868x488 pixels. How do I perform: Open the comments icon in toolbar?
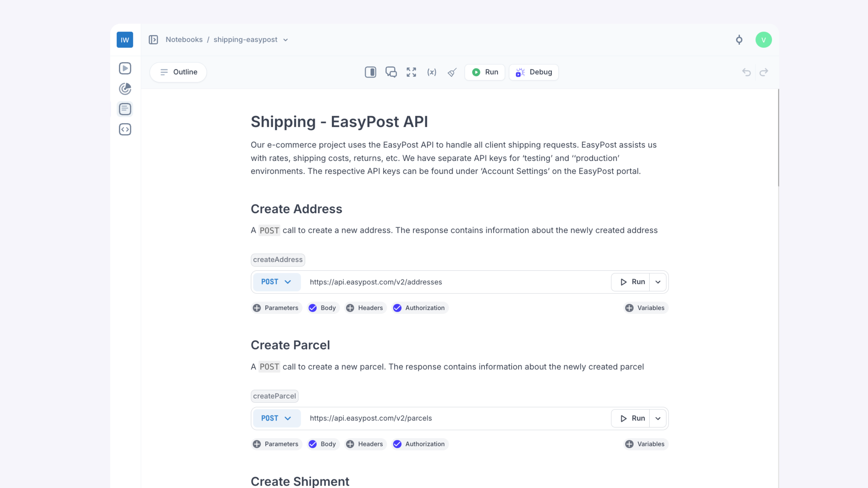tap(391, 72)
